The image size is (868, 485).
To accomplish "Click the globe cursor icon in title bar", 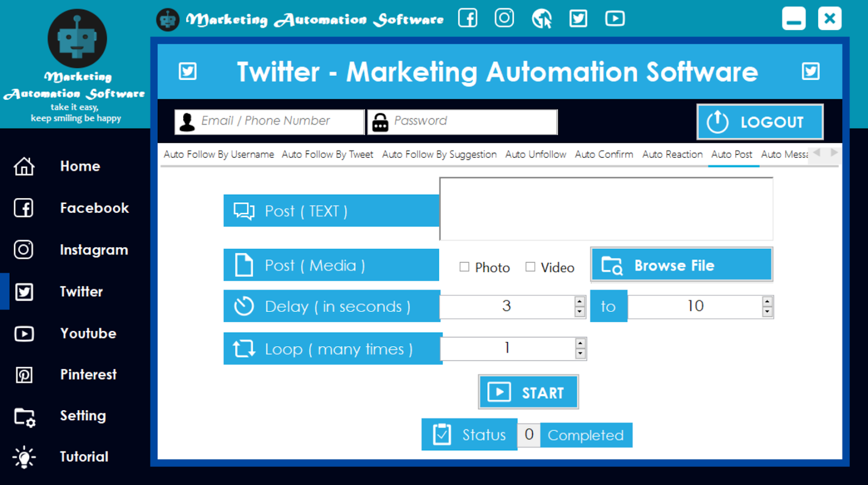I will [x=541, y=18].
